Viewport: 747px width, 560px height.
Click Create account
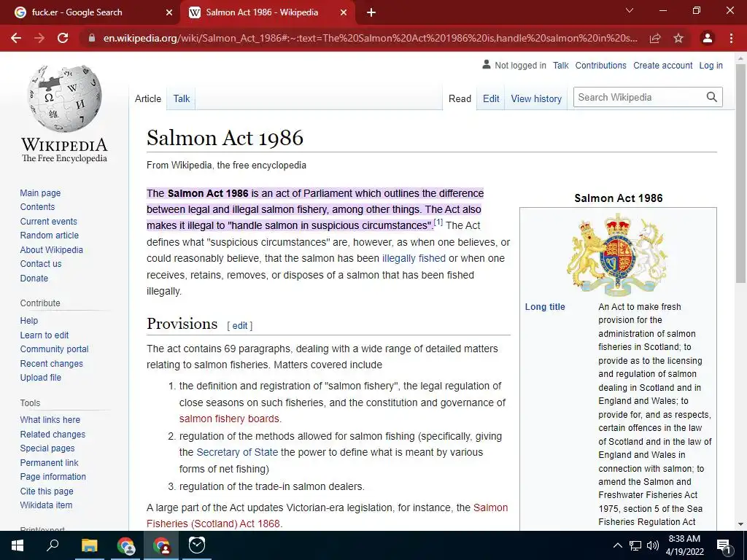tap(662, 66)
